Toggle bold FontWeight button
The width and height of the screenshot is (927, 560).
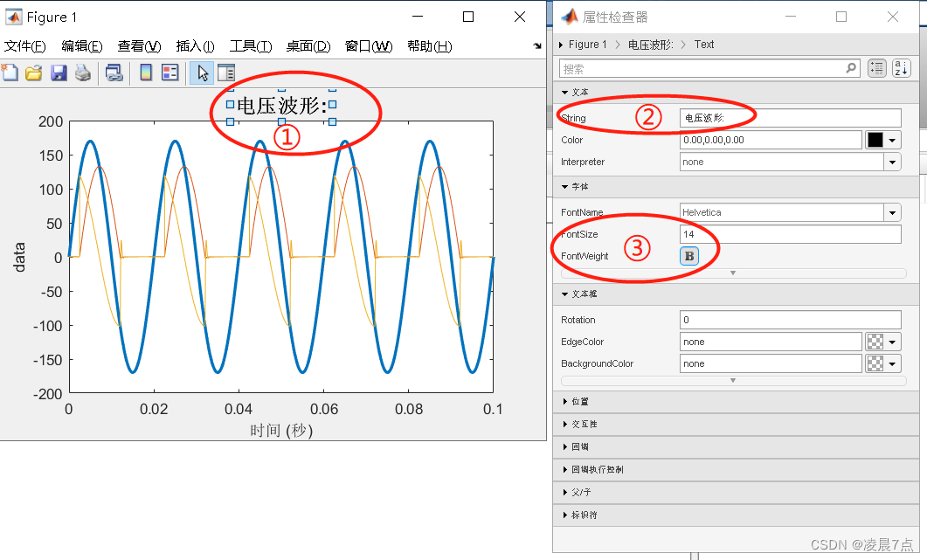(x=689, y=256)
